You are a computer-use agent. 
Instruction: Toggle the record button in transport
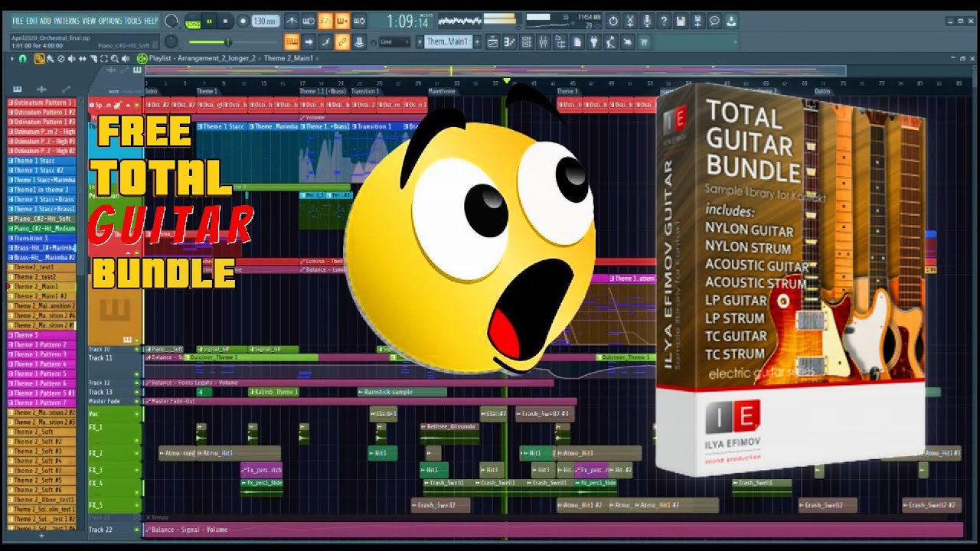click(x=243, y=21)
